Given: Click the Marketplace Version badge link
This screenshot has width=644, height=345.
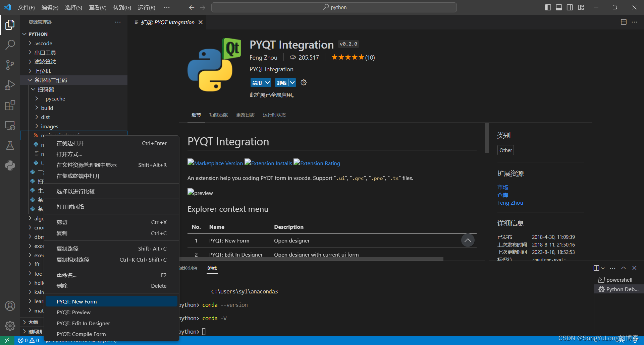Looking at the screenshot, I should pyautogui.click(x=215, y=163).
